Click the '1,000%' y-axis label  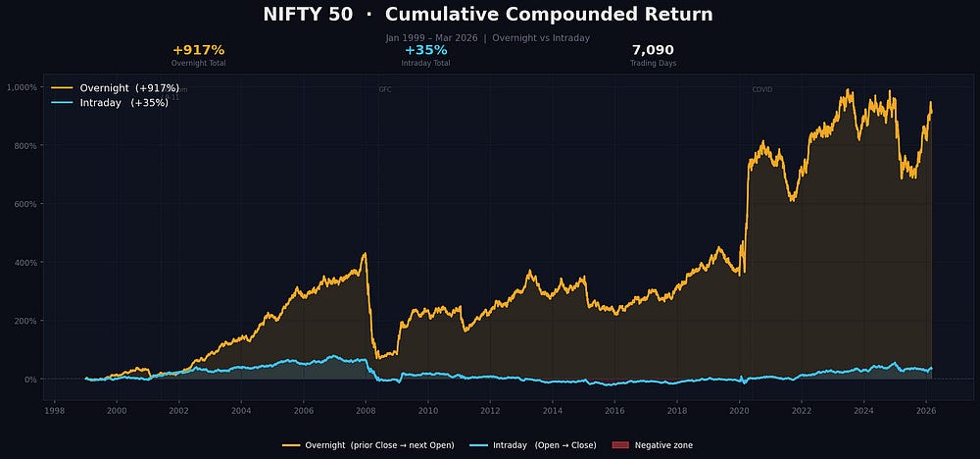[x=22, y=87]
